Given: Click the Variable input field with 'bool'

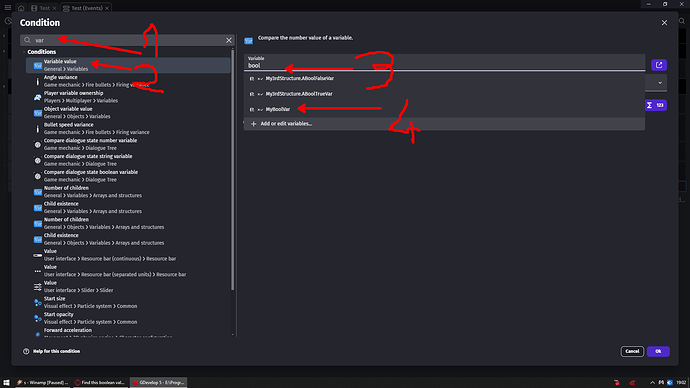Looking at the screenshot, I should (444, 63).
